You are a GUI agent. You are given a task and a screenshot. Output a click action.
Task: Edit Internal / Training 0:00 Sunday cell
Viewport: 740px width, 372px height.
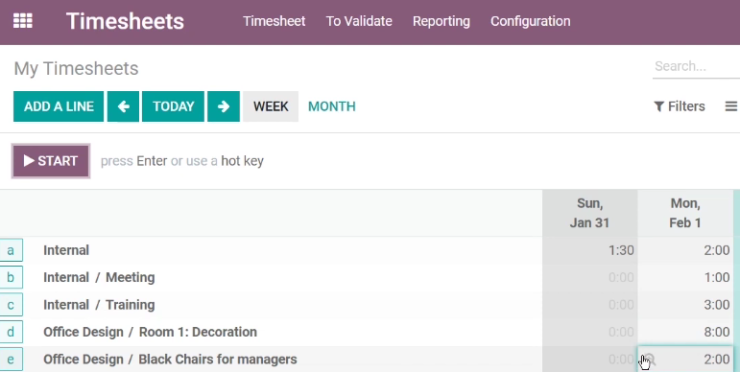click(x=590, y=305)
